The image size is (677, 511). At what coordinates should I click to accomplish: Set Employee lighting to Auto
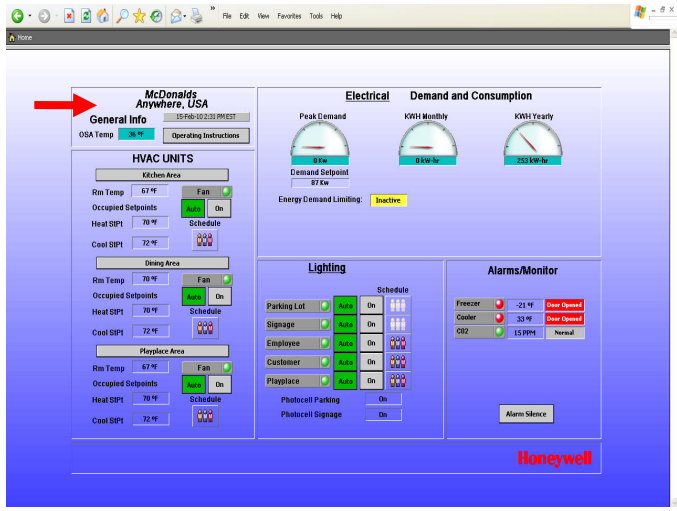coord(345,344)
